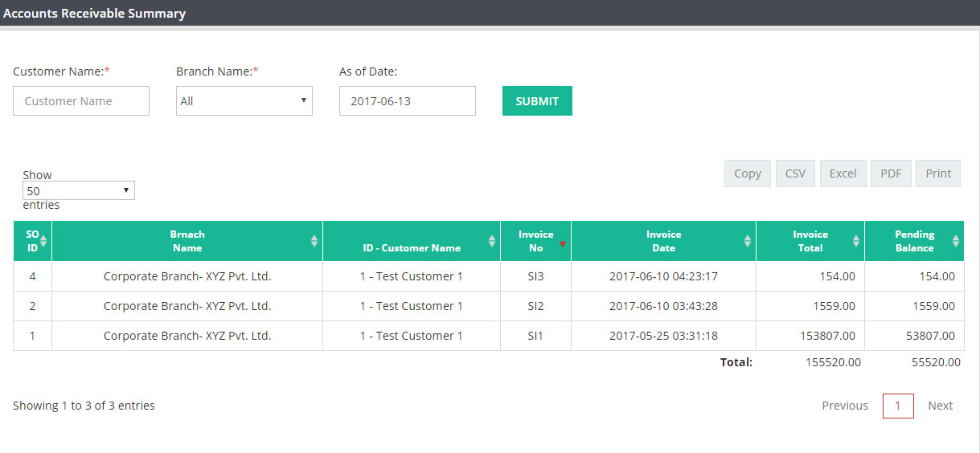
Task: Click sort arrows on Brnach Name column
Action: [x=314, y=241]
